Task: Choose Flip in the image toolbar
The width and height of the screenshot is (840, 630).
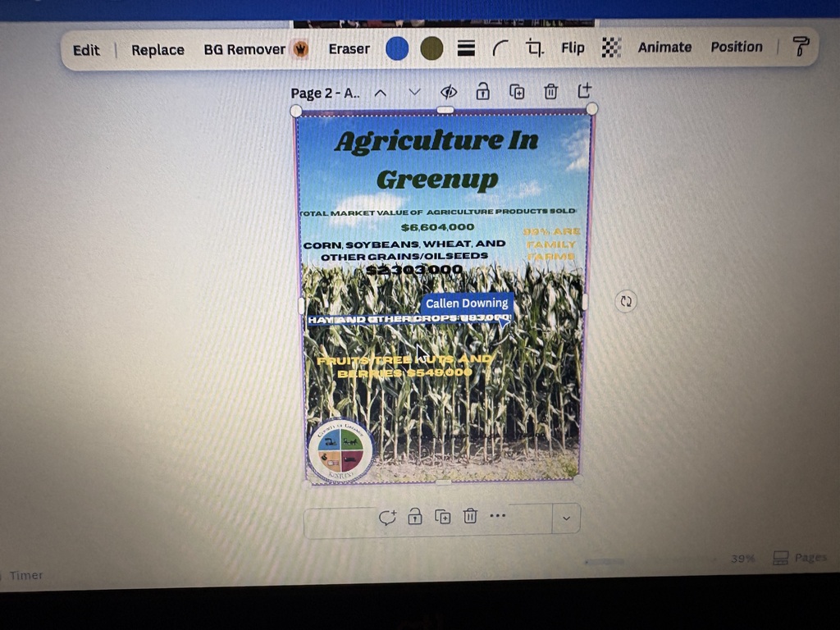Action: pos(573,48)
